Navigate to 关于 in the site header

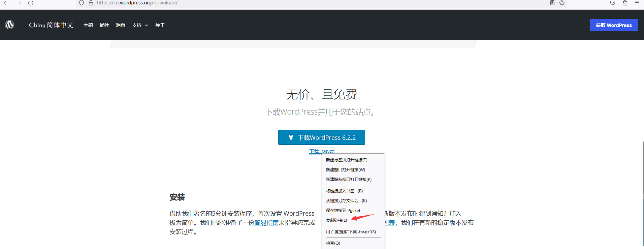[x=160, y=25]
